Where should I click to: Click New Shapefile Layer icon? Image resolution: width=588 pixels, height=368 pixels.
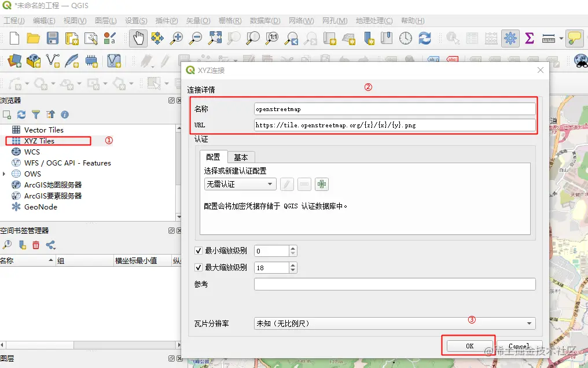53,61
